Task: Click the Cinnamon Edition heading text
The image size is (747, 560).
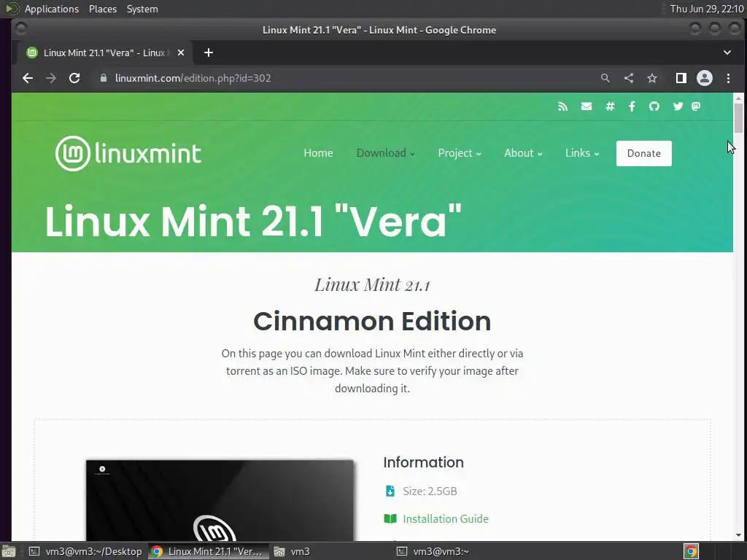Action: (372, 321)
